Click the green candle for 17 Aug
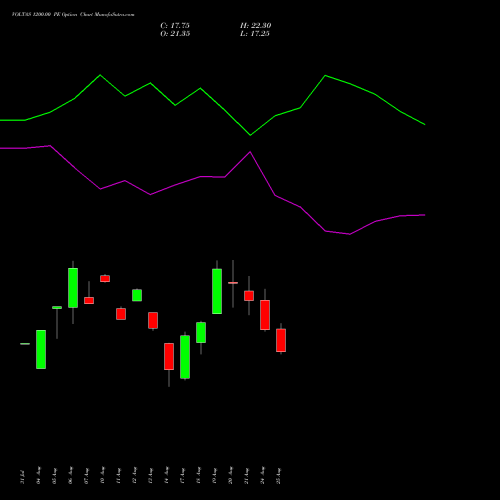Screen dimensions: 500x500 pos(185,357)
